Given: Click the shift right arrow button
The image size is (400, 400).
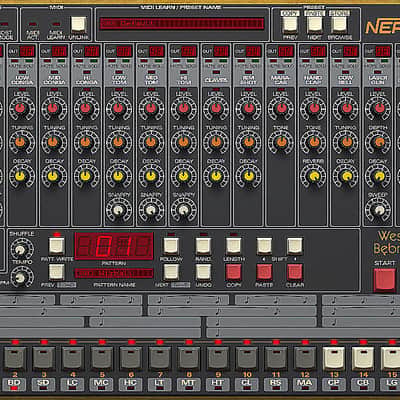Looking at the screenshot, I should [295, 246].
